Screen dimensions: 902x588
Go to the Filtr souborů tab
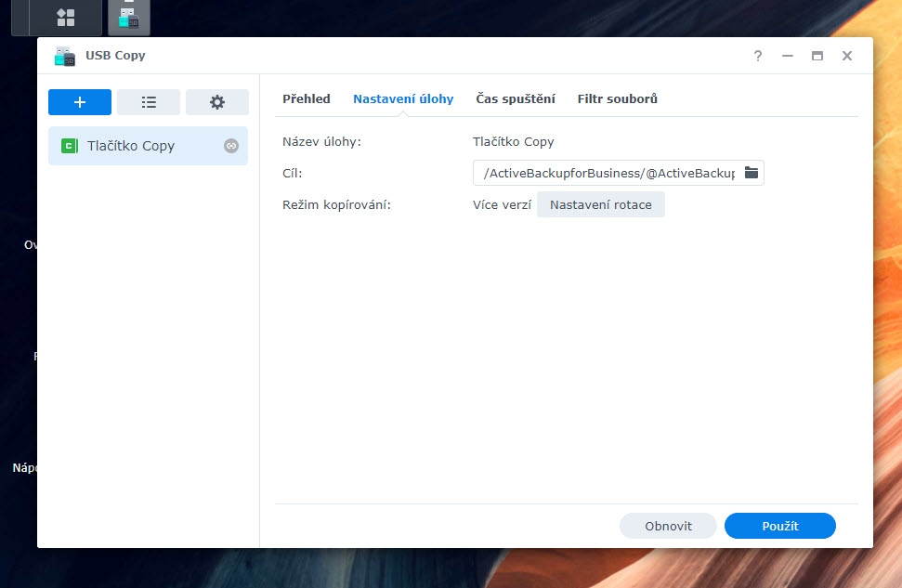(x=617, y=98)
